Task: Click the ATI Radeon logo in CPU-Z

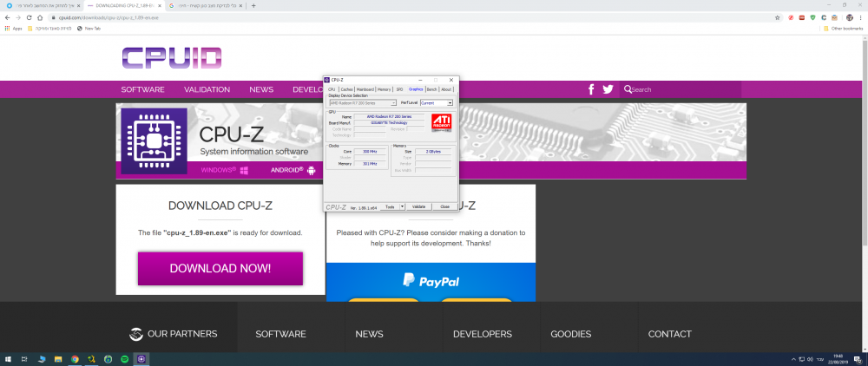Action: [441, 123]
